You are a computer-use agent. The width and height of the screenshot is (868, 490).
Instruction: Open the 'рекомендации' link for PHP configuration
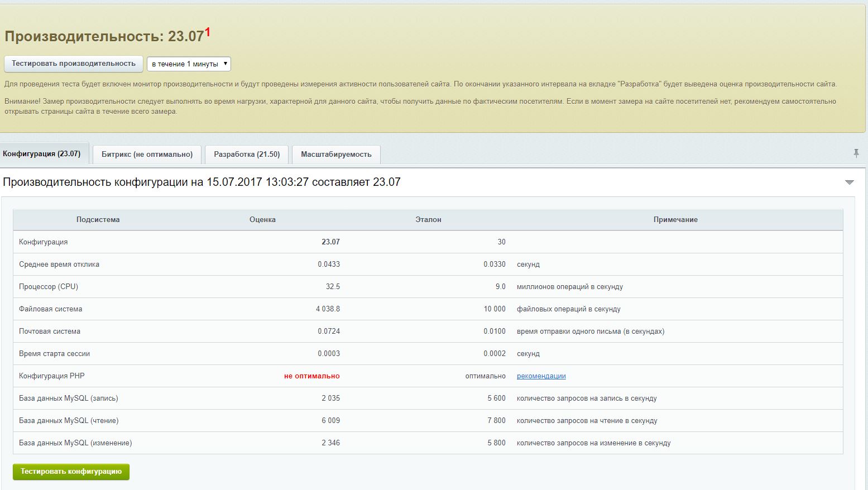tap(541, 376)
